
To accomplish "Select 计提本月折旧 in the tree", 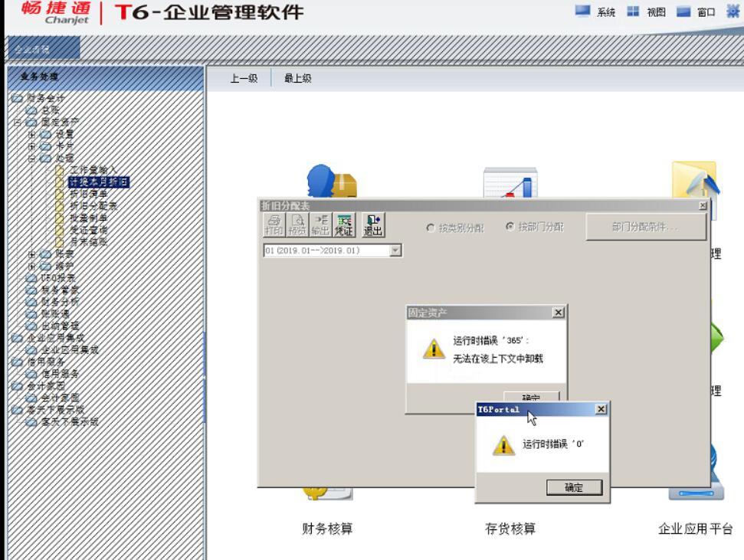I will coord(98,182).
